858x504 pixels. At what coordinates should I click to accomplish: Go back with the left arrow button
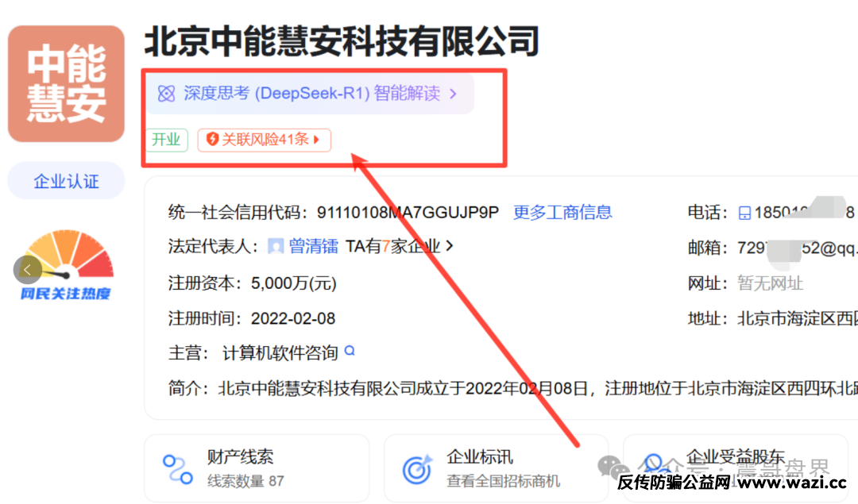point(27,270)
